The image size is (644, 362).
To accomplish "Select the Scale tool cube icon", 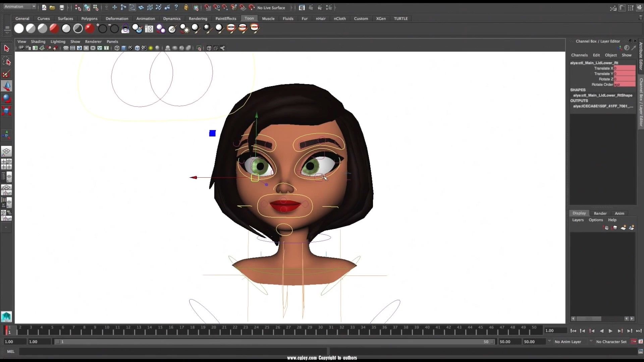I will tap(6, 111).
